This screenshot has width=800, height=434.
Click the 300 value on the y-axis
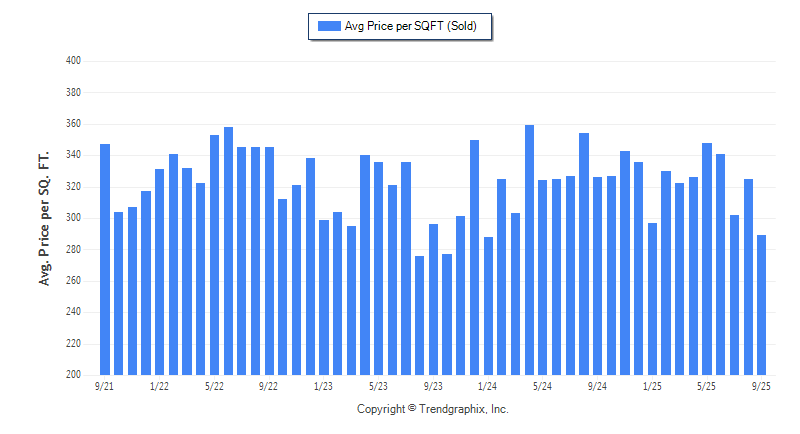(x=72, y=218)
